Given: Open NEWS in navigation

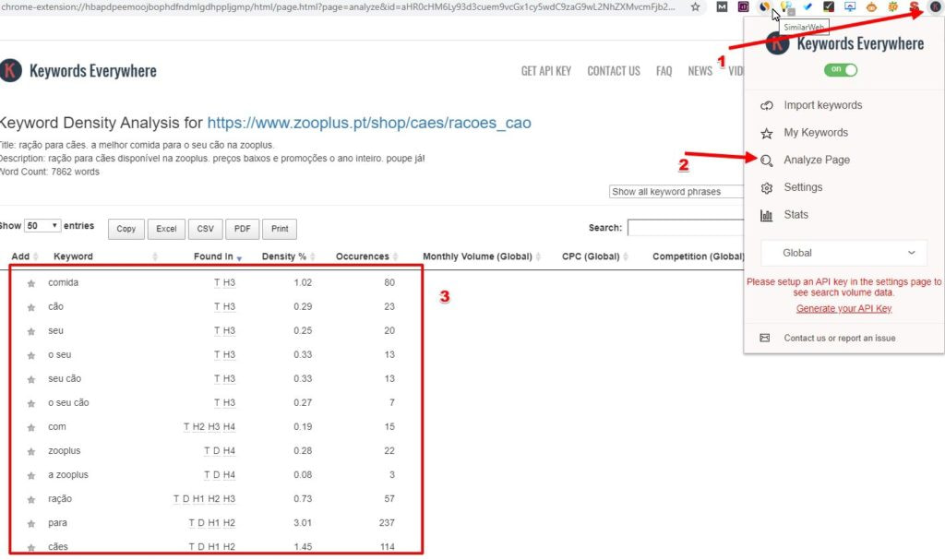Looking at the screenshot, I should point(700,71).
